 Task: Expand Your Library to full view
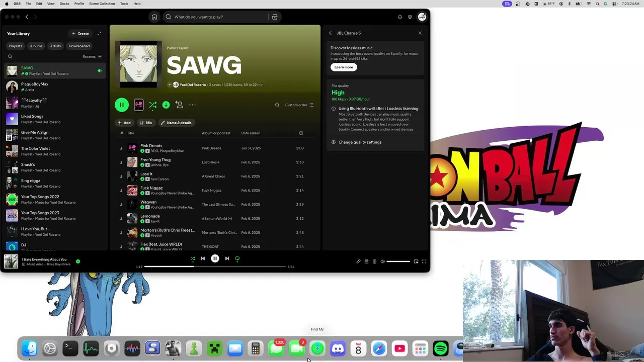[99, 33]
